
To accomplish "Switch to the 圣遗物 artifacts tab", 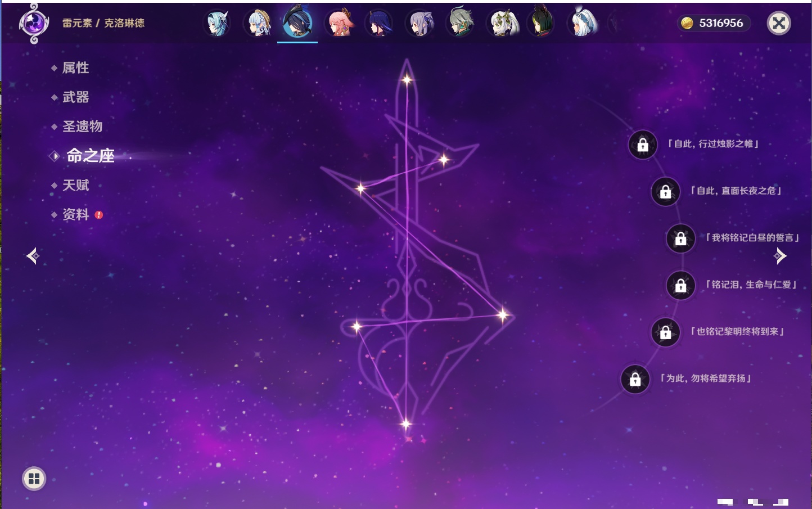I will (82, 127).
